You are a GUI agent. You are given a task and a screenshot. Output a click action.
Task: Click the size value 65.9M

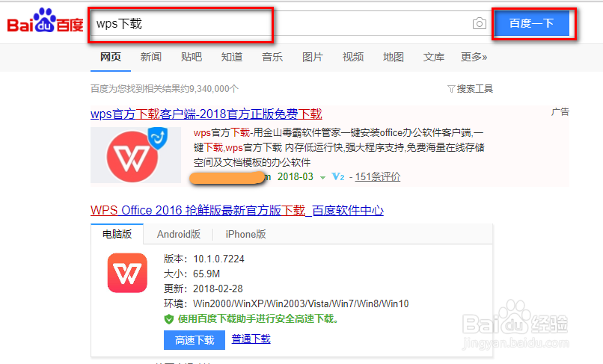tap(206, 274)
